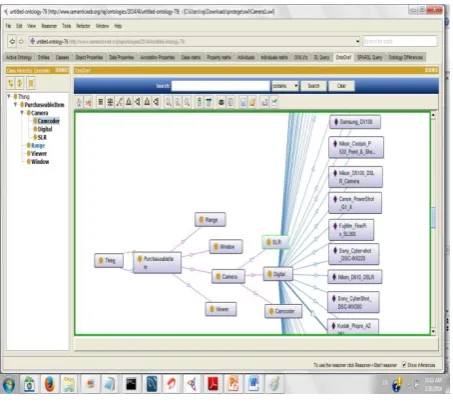Open the file explorer folder taskbar icon
453x418 pixels.
pos(69,384)
